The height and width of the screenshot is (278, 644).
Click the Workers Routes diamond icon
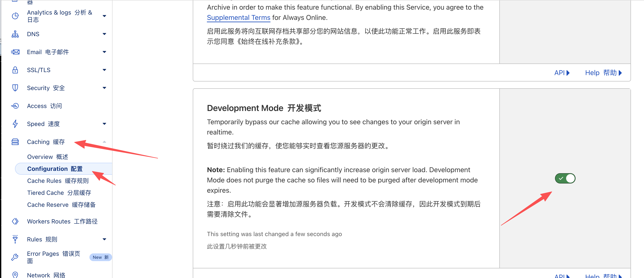(x=15, y=221)
